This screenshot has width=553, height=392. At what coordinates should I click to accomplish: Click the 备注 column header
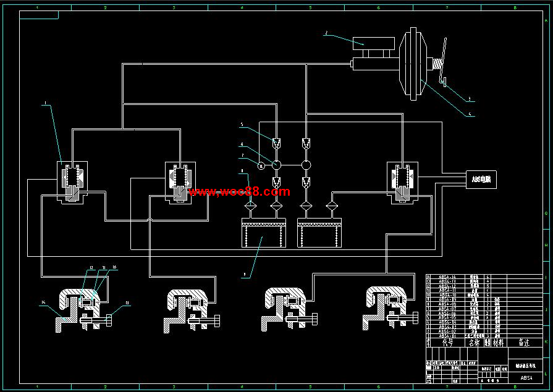click(523, 341)
